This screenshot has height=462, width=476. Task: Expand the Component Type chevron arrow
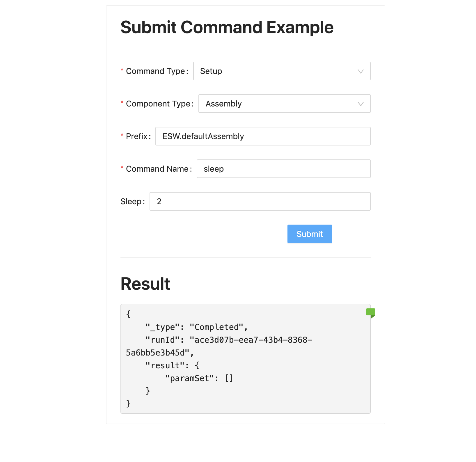[361, 104]
